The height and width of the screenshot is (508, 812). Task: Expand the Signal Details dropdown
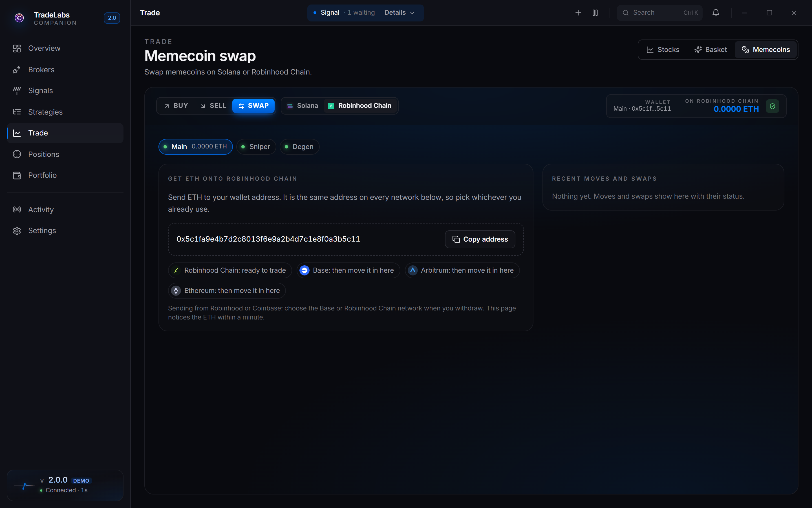click(x=399, y=13)
